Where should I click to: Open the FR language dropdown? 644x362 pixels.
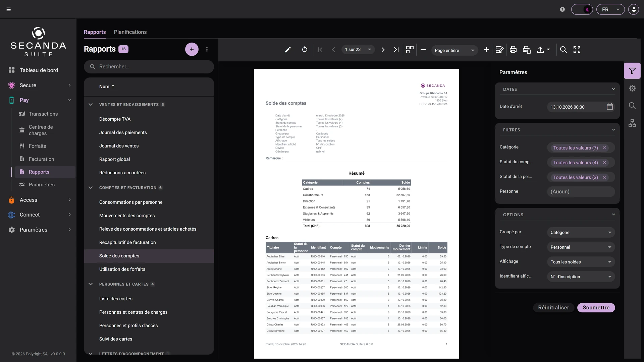(610, 9)
